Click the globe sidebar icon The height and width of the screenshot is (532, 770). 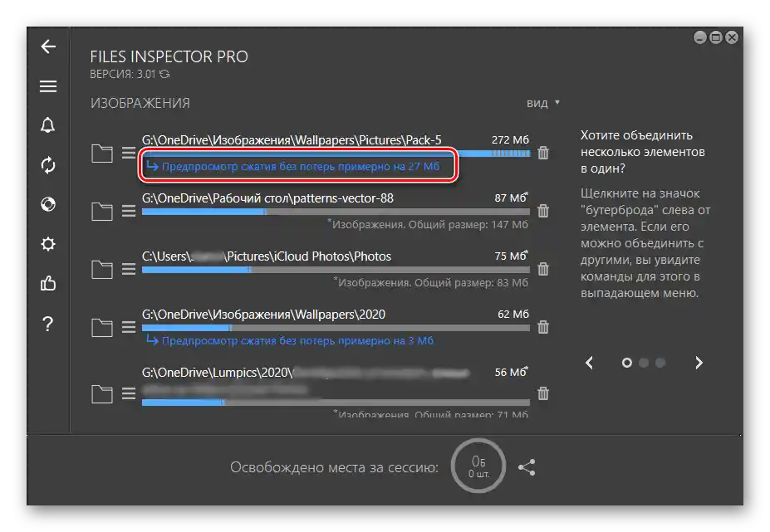[x=48, y=204]
